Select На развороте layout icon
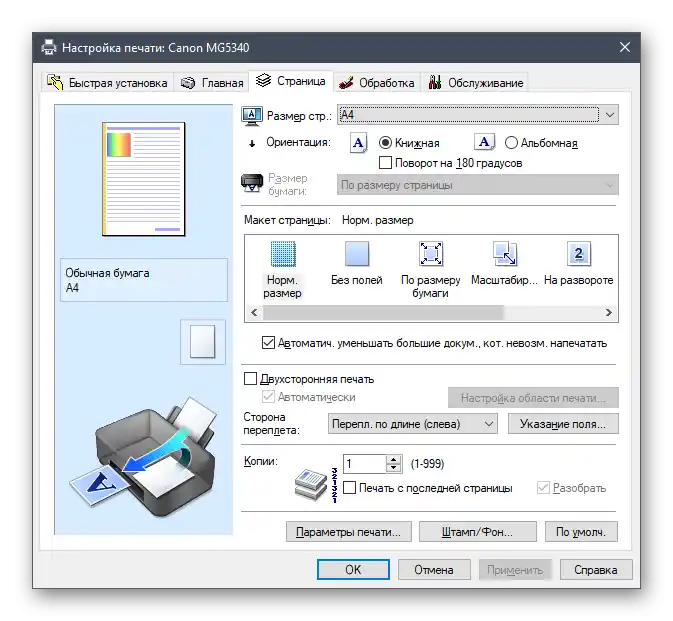 click(x=579, y=254)
